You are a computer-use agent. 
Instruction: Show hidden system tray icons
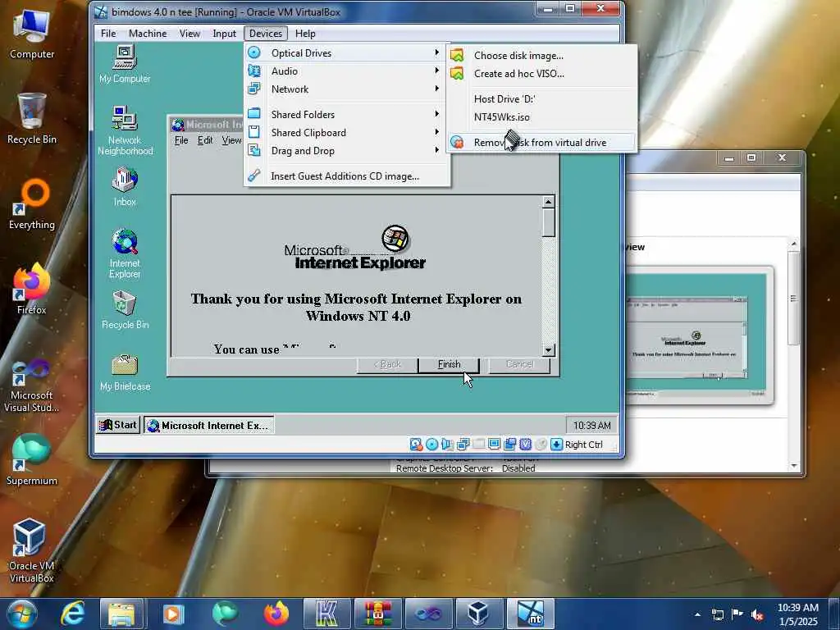pyautogui.click(x=697, y=614)
